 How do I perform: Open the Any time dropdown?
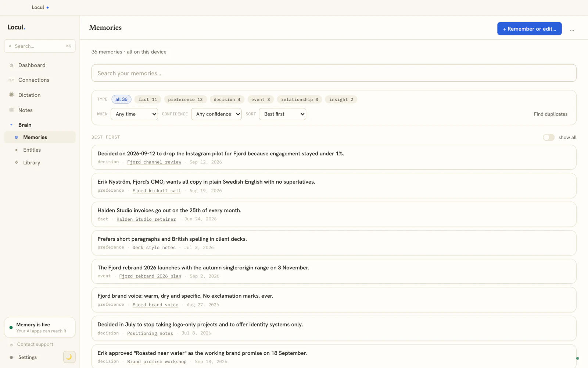click(x=134, y=114)
